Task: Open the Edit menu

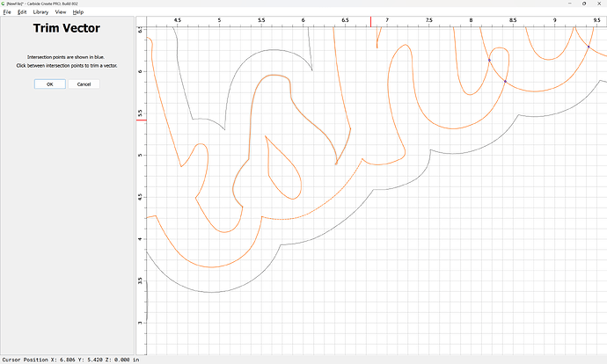Action: 21,12
